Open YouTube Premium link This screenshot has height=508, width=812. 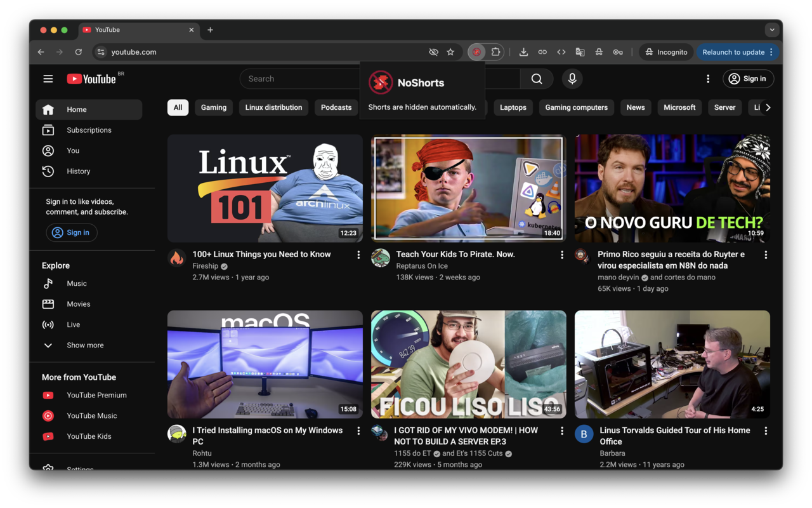click(89, 395)
